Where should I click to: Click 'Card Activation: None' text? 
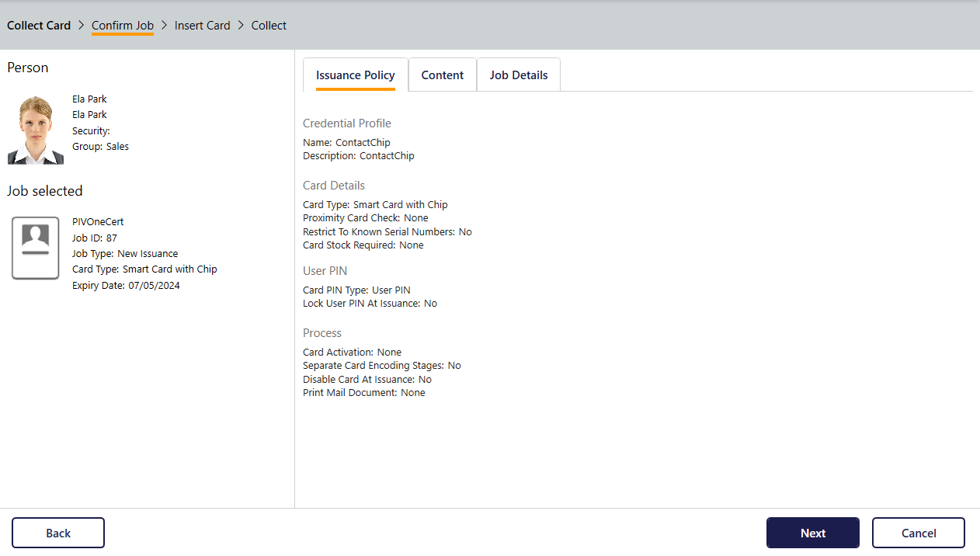coord(352,352)
